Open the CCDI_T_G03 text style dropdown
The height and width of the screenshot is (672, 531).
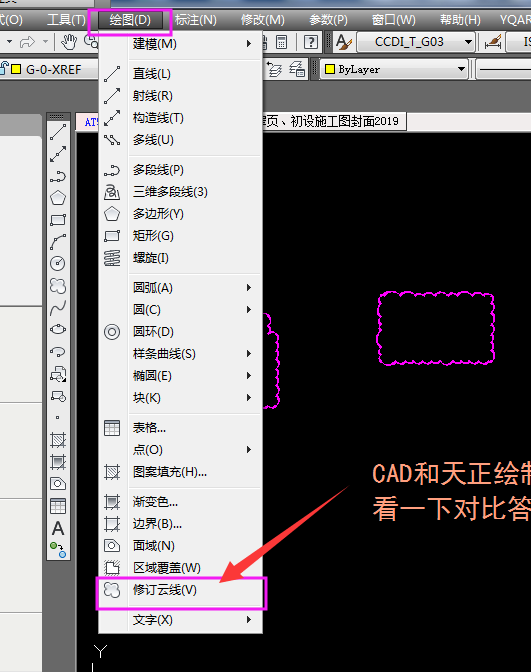416,42
